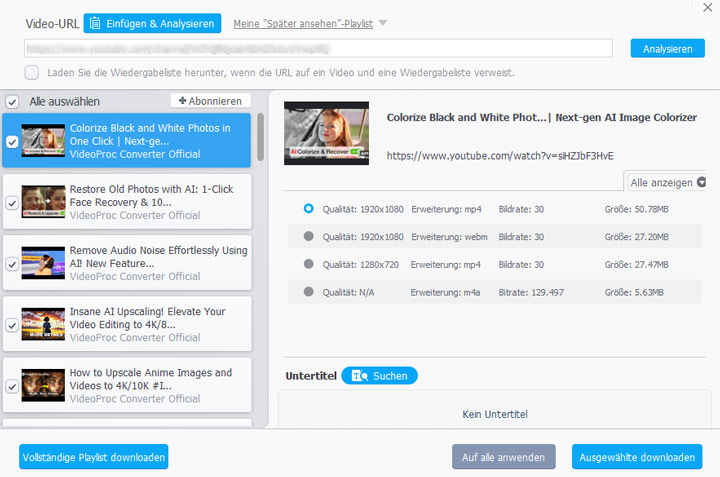Click the Colorize Black and White list thumbnail
720x477 pixels.
tap(43, 140)
